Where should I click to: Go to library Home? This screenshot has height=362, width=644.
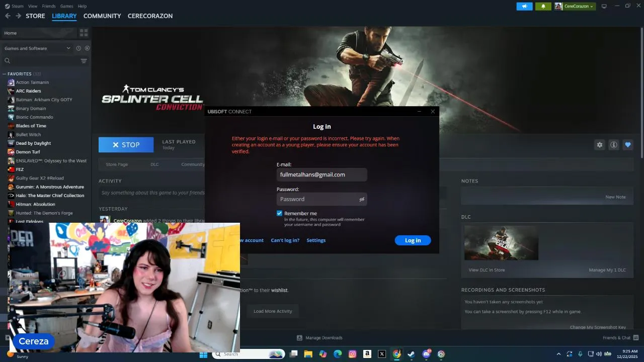[39, 33]
